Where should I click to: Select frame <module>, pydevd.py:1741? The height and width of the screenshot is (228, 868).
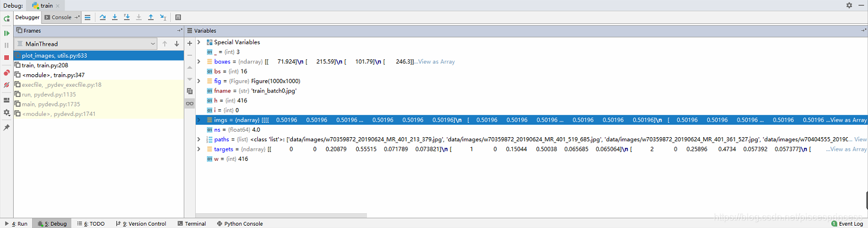tap(98, 113)
